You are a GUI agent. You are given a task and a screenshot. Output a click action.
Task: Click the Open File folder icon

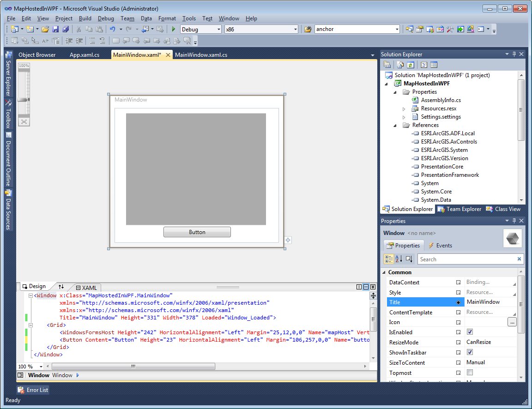click(45, 29)
